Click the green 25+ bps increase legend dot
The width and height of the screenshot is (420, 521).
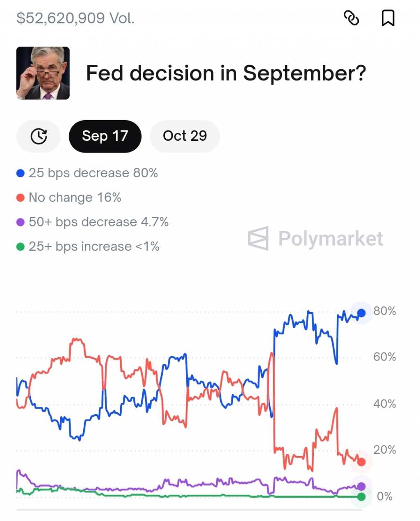click(x=21, y=247)
